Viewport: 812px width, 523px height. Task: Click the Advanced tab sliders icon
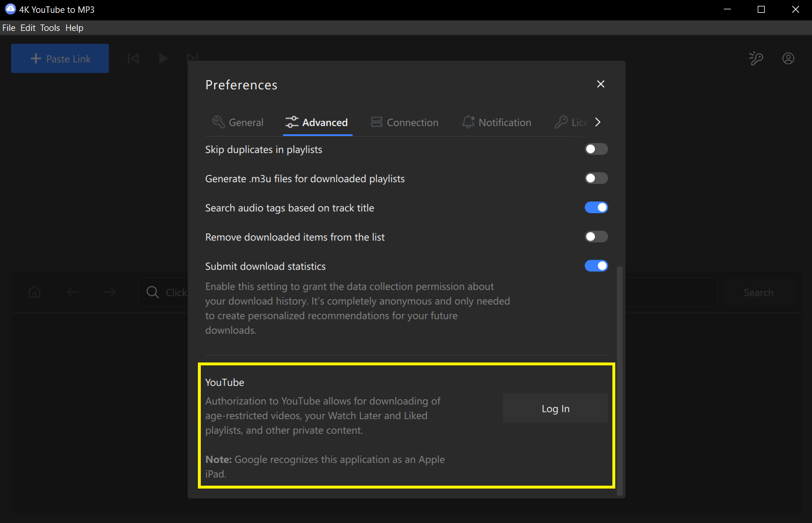coord(292,122)
